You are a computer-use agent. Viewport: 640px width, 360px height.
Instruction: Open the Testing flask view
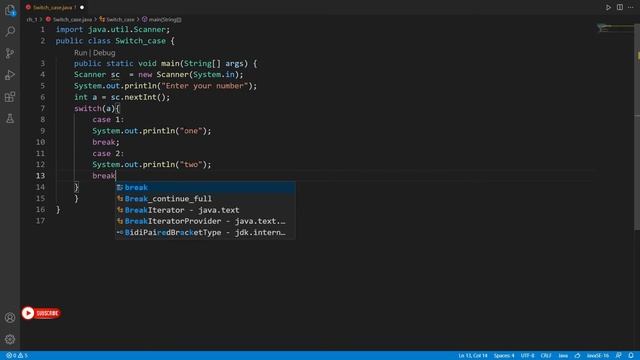point(10,118)
